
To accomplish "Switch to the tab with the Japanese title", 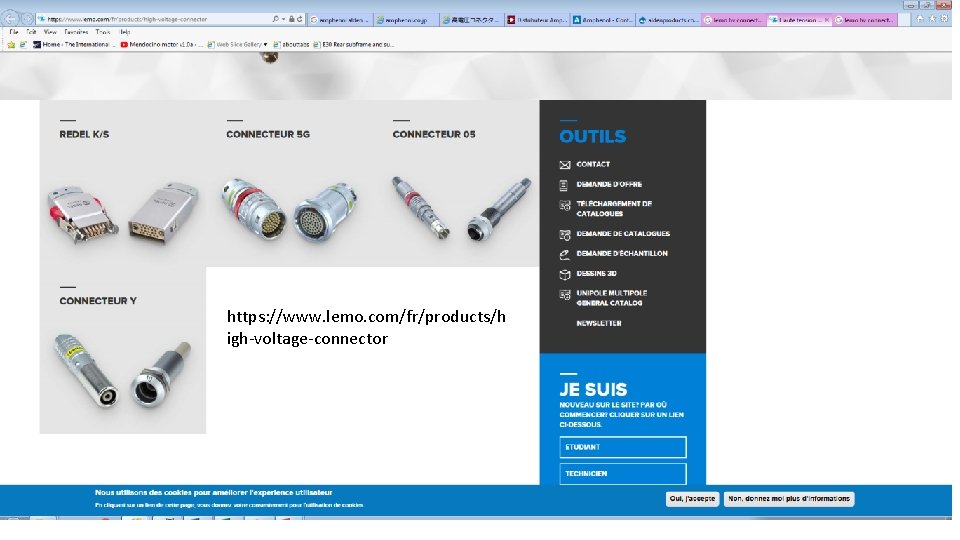I will (x=471, y=20).
